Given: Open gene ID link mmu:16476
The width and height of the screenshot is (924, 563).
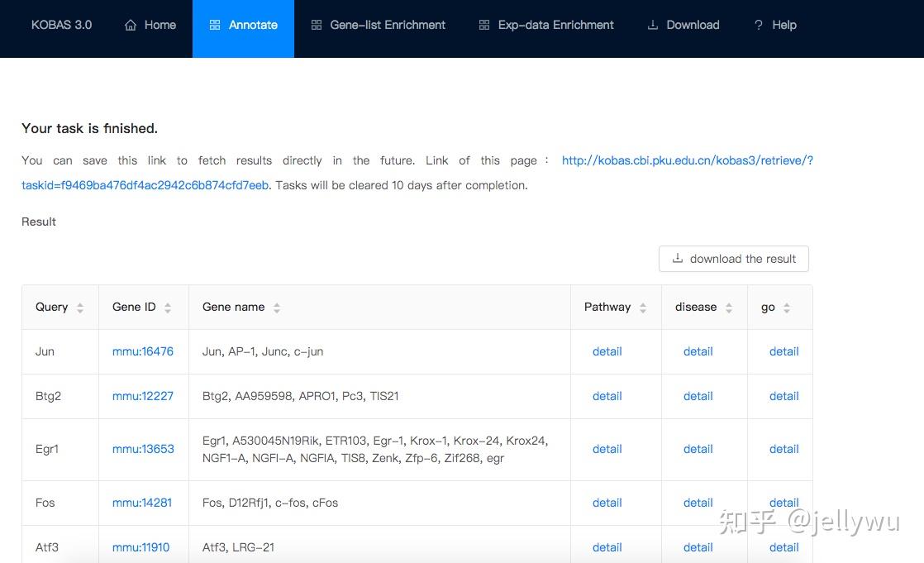Looking at the screenshot, I should pyautogui.click(x=143, y=351).
